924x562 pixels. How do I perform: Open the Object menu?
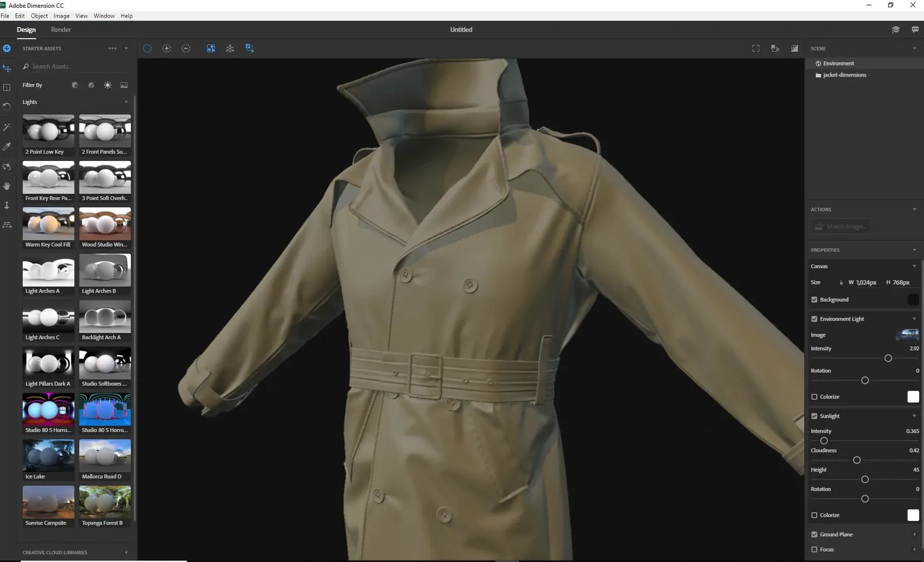coord(39,15)
